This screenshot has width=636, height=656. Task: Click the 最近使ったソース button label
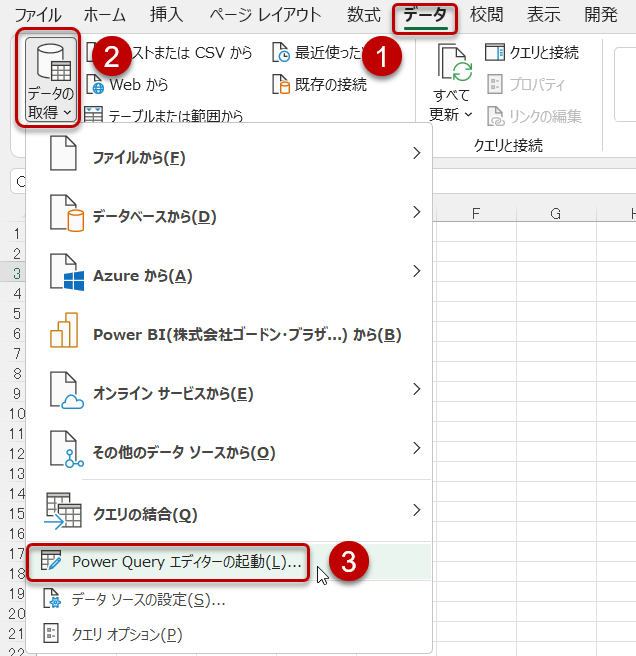329,52
